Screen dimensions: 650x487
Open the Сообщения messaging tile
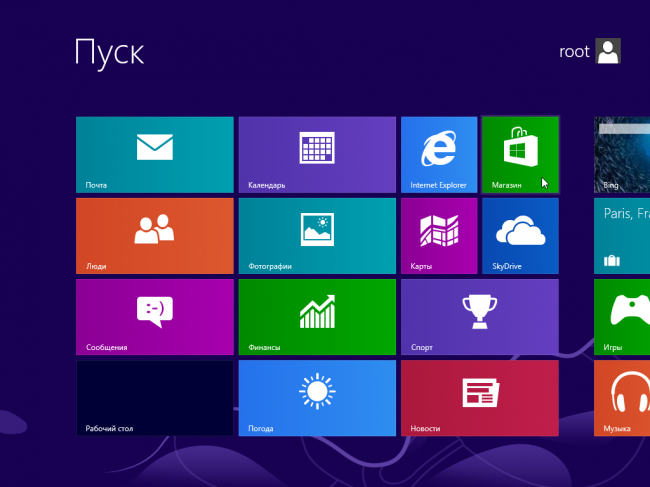tap(154, 316)
